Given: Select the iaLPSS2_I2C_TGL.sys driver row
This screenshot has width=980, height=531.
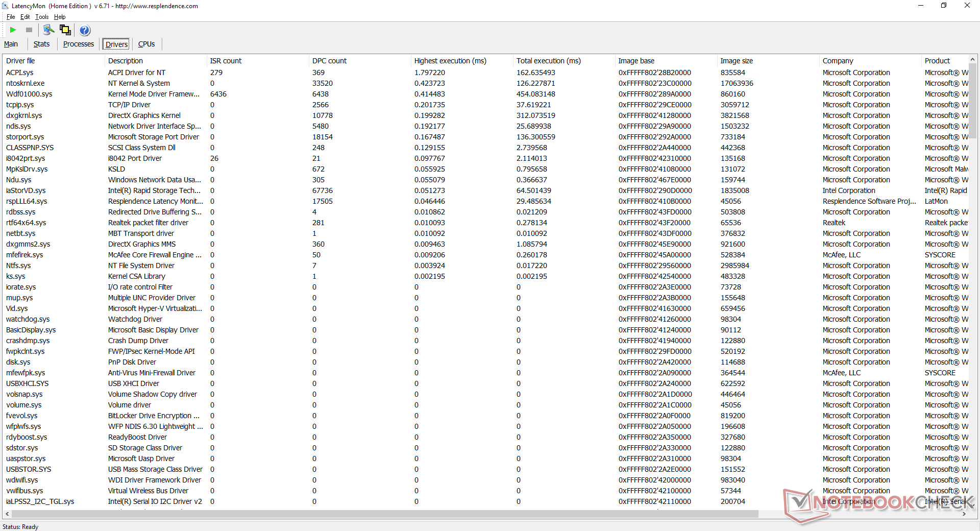Looking at the screenshot, I should (485, 501).
